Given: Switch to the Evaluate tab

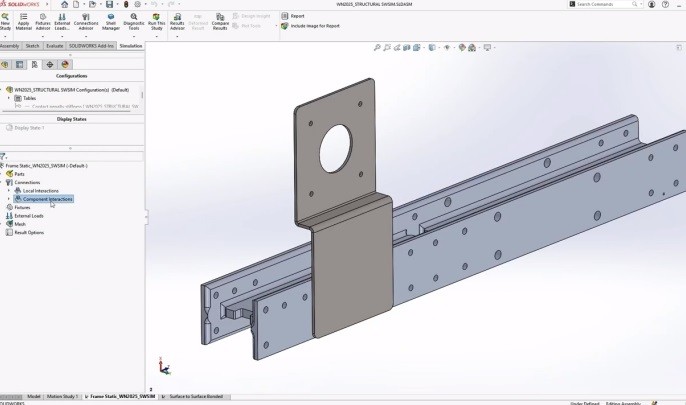Looking at the screenshot, I should [55, 46].
